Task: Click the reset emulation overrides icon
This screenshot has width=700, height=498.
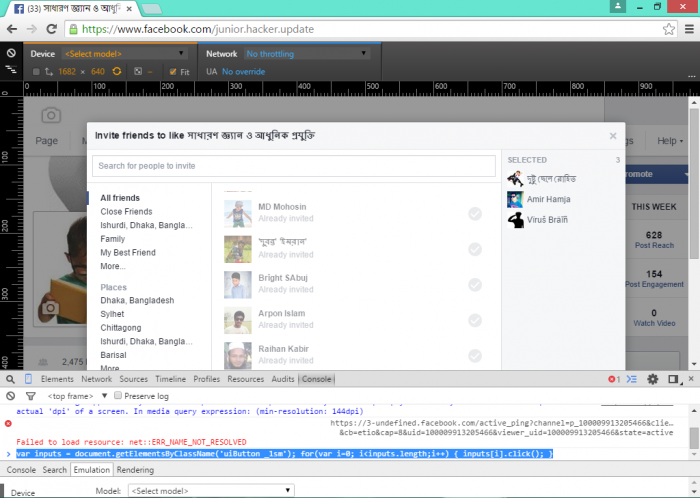Action: coord(11,53)
